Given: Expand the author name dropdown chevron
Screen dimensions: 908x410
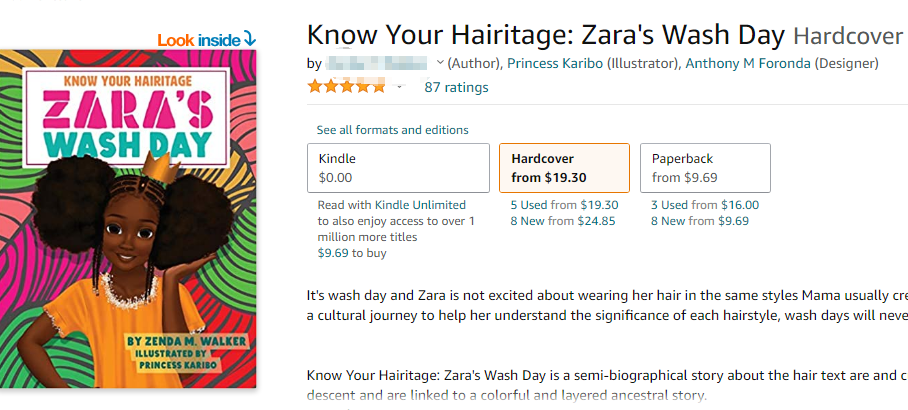Looking at the screenshot, I should [440, 63].
